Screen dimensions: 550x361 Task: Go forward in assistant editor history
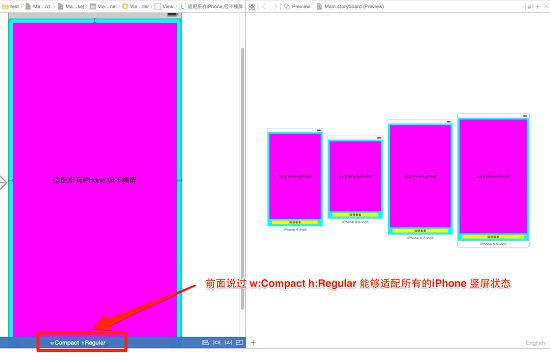(275, 6)
